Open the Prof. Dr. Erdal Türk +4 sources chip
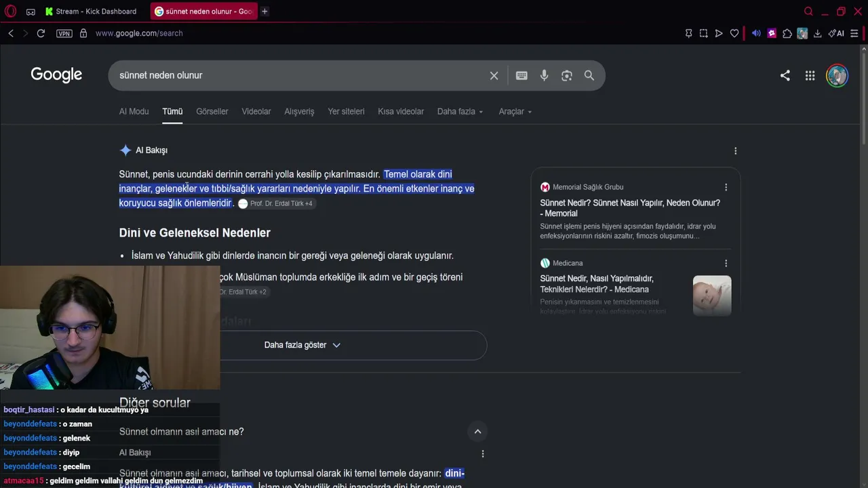 pyautogui.click(x=275, y=203)
